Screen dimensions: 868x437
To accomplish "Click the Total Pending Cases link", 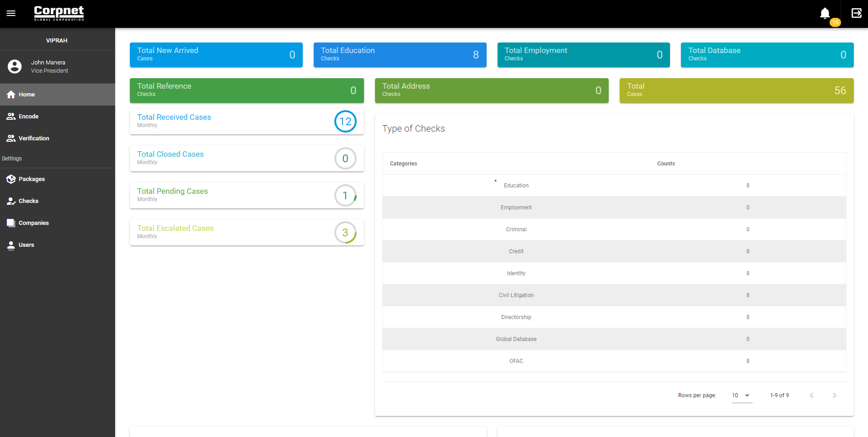I will click(172, 191).
